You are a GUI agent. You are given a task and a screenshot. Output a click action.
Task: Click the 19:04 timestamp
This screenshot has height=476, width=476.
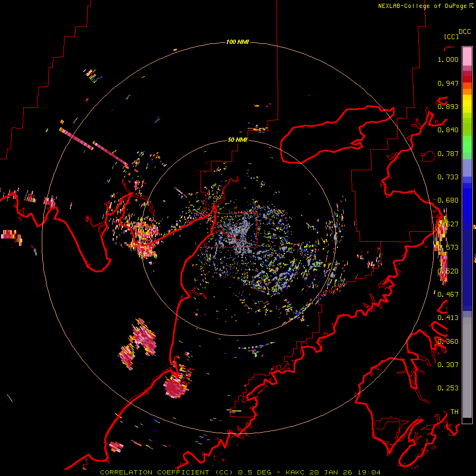(x=370, y=472)
